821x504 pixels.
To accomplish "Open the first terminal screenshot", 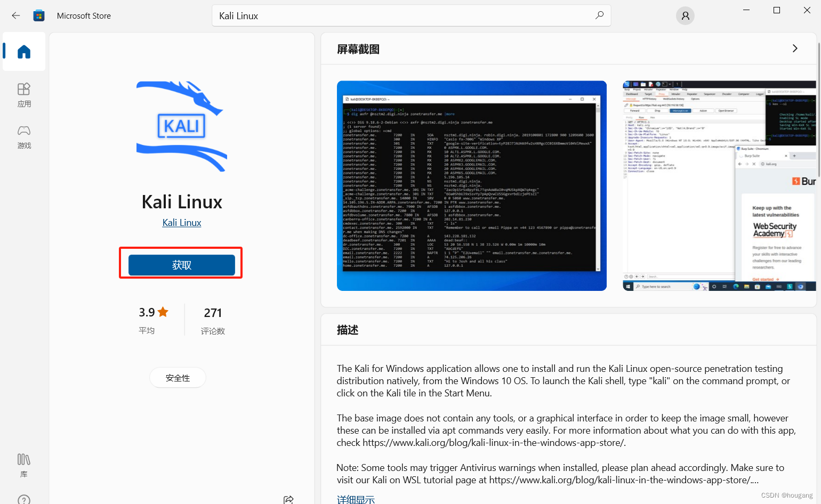I will [471, 185].
